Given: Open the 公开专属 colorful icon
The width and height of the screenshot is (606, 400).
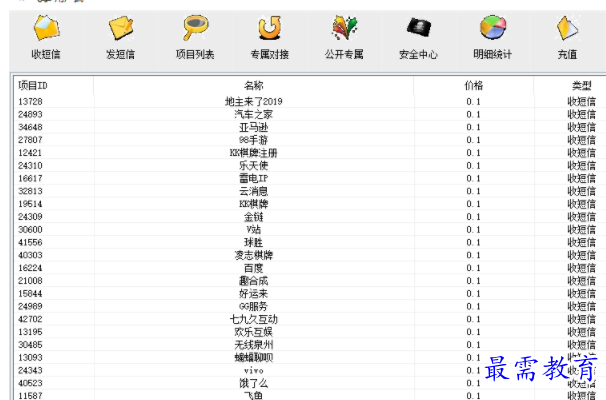Looking at the screenshot, I should pyautogui.click(x=344, y=27).
